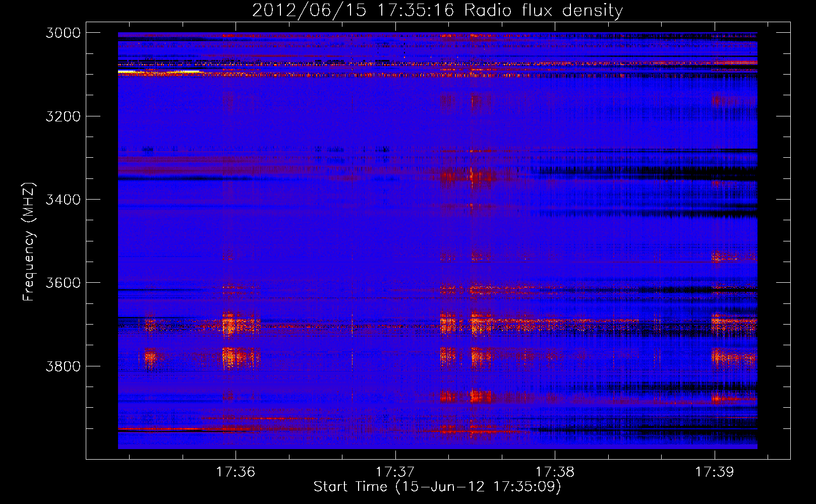Select the 3800 frequency axis label
816x504 pixels.
tap(63, 366)
